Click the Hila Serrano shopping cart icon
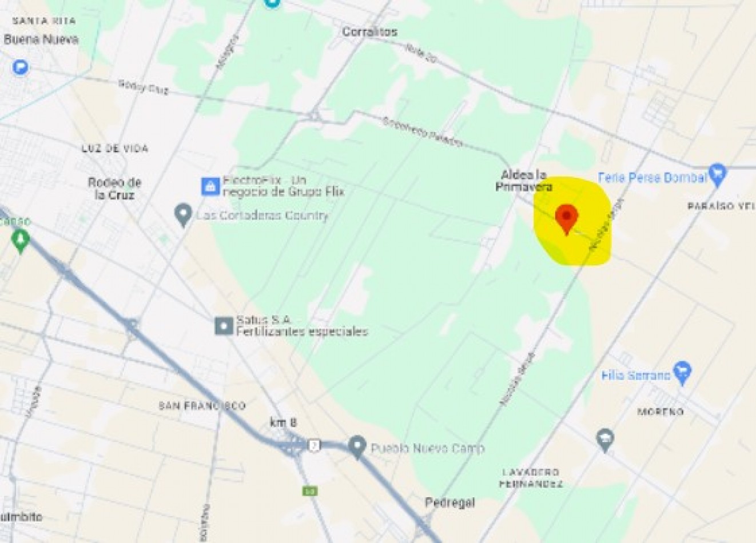The height and width of the screenshot is (543, 756). pos(682,373)
